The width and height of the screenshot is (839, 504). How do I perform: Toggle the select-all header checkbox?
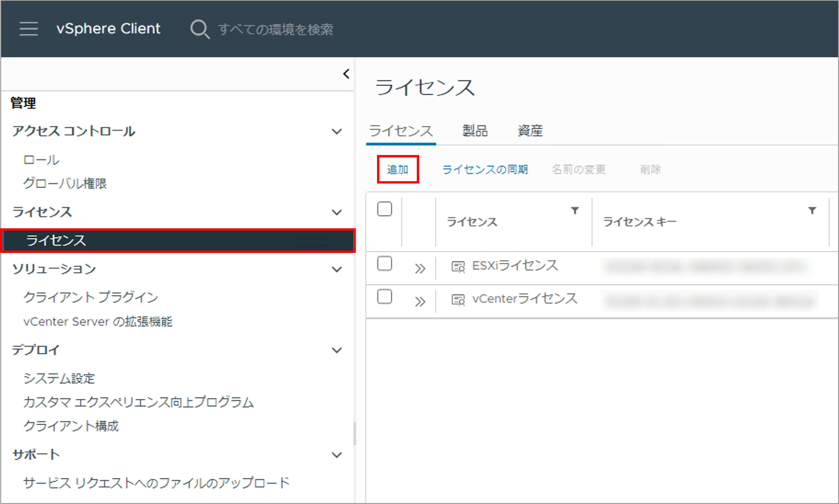point(384,209)
